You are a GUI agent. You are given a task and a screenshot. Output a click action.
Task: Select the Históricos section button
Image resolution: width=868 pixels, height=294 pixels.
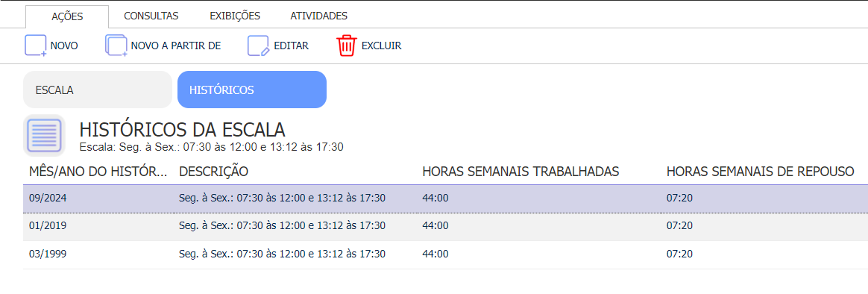[x=252, y=90]
